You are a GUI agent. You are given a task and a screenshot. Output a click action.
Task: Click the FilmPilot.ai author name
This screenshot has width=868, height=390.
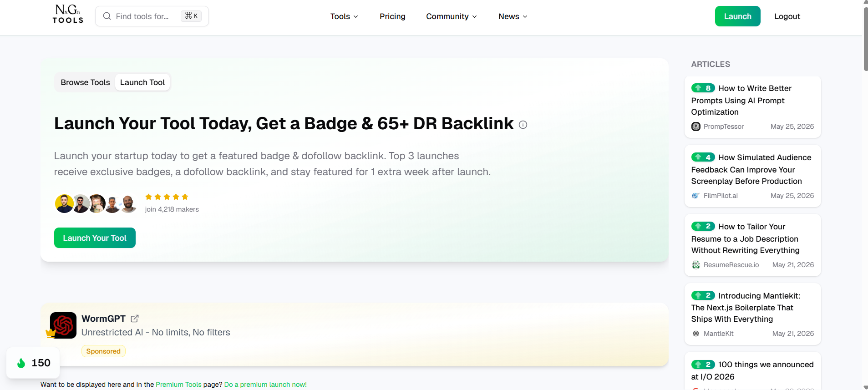tap(721, 196)
